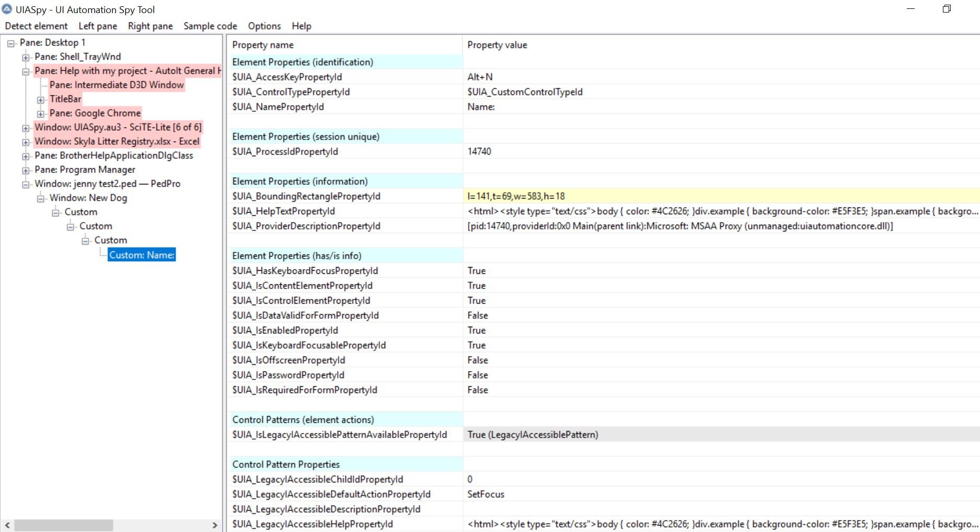Select Window: Skyla Litter Registry.xlsx - Excel
Image resolution: width=980 pixels, height=532 pixels.
click(117, 141)
